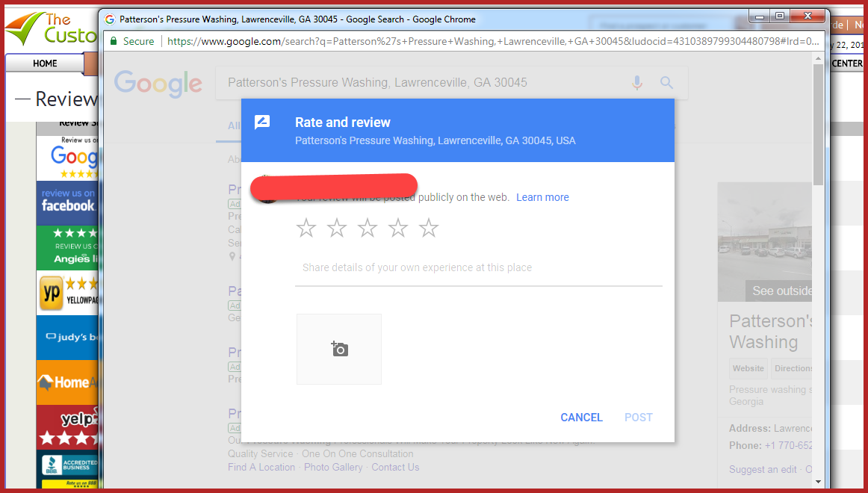Open the Judy's Book review badge
The height and width of the screenshot is (493, 868).
67,338
